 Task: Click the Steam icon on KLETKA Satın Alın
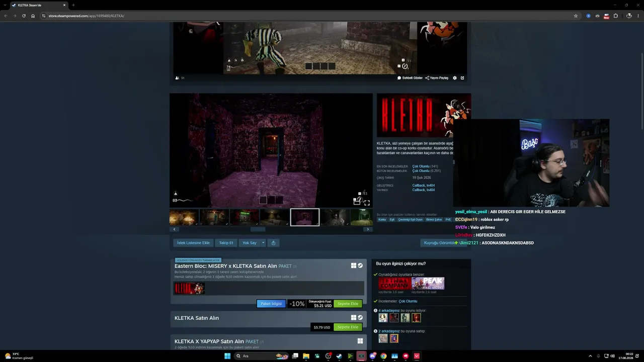point(360,318)
